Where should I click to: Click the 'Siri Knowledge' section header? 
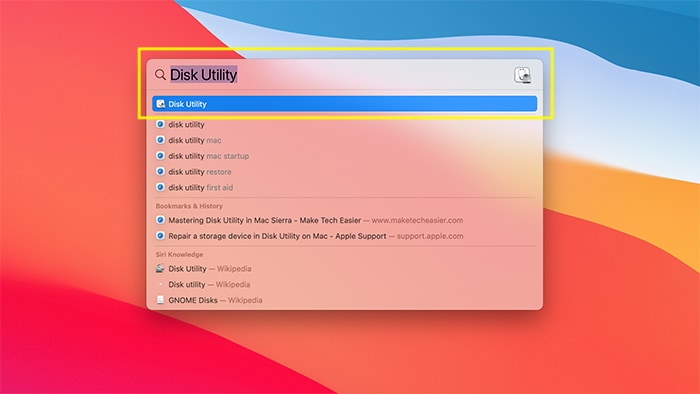click(179, 254)
